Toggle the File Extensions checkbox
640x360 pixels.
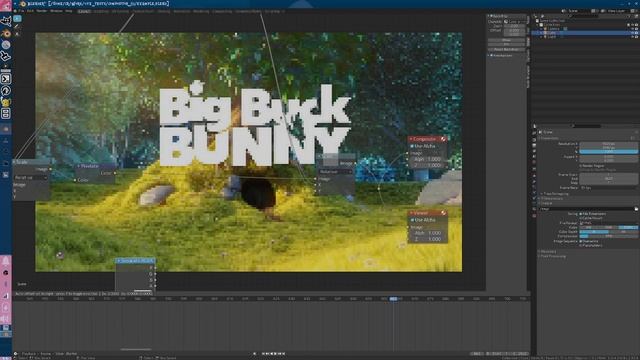point(581,213)
